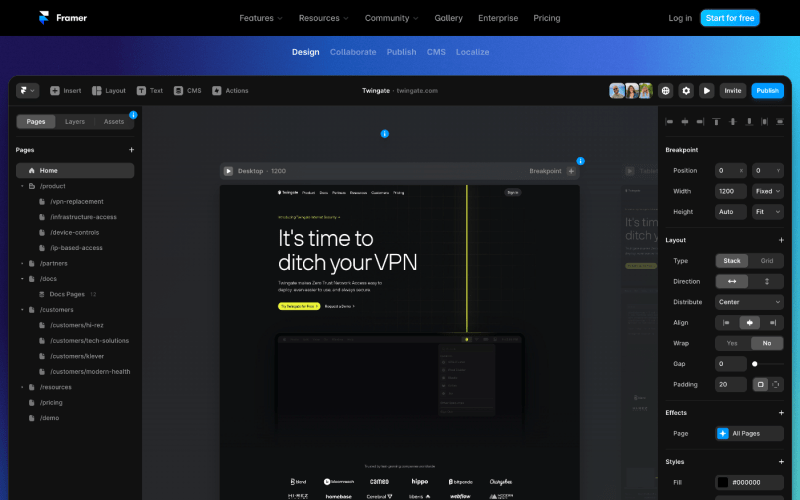
Task: Click the blue Publish button in the editor
Action: 767,91
